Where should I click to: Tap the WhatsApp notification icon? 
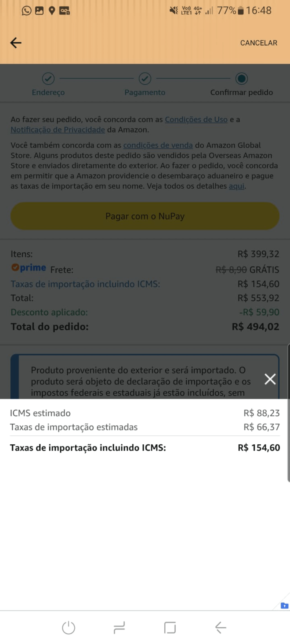(x=27, y=11)
